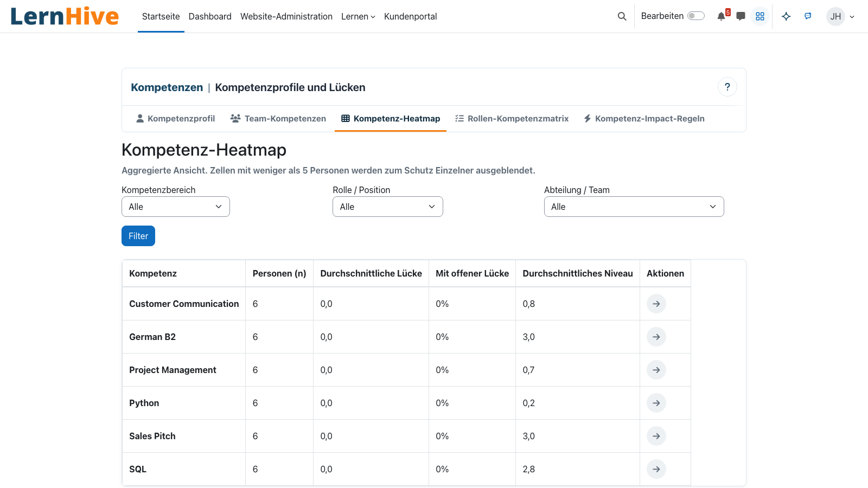Open Website-Administration in navigation

tap(286, 16)
